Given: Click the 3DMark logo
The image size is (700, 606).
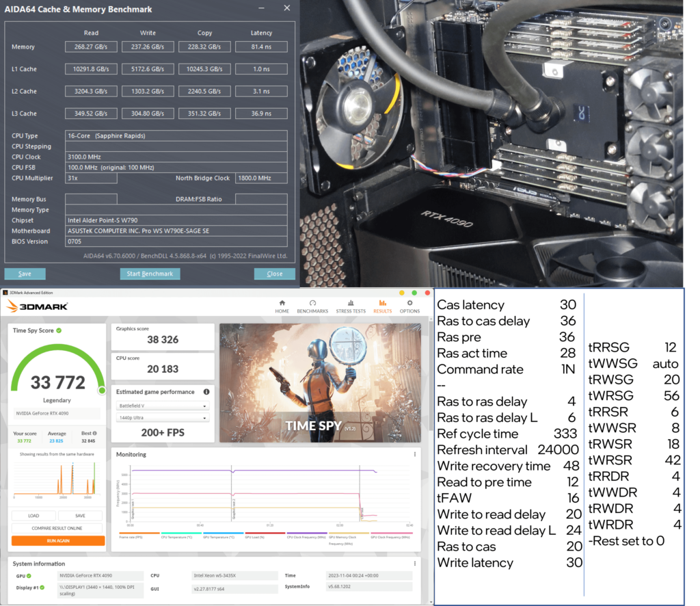Looking at the screenshot, I should click(x=38, y=306).
